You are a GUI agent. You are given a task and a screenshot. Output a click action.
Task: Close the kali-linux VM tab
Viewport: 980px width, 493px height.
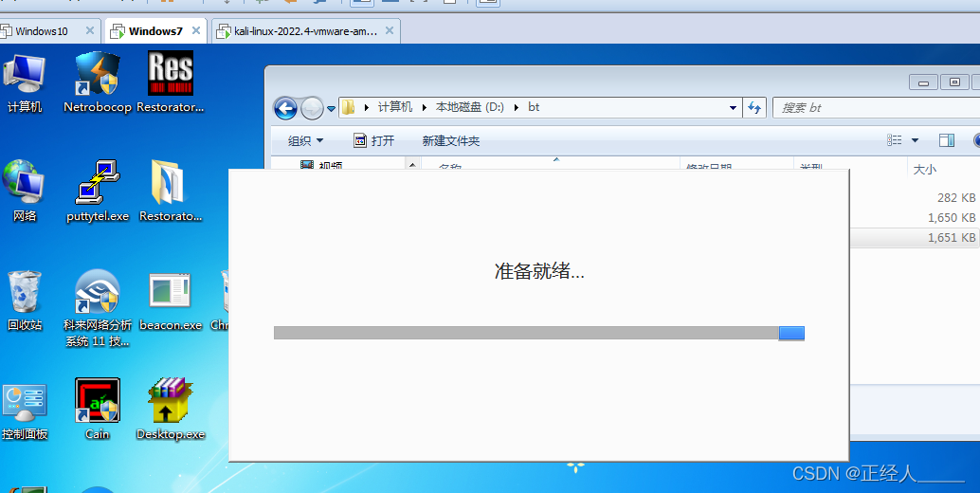tap(390, 30)
